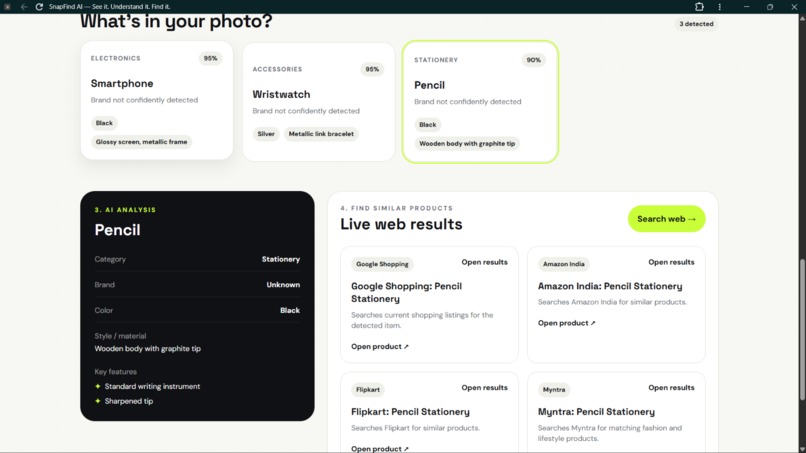
Task: Click the Flipkart source tag
Action: coord(368,390)
